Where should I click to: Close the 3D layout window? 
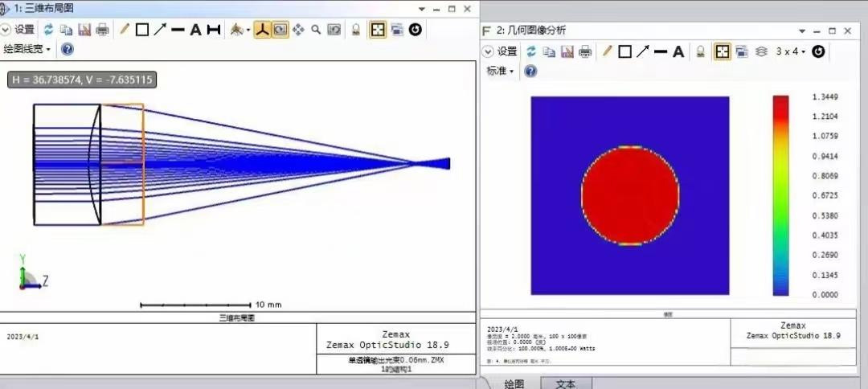(467, 9)
